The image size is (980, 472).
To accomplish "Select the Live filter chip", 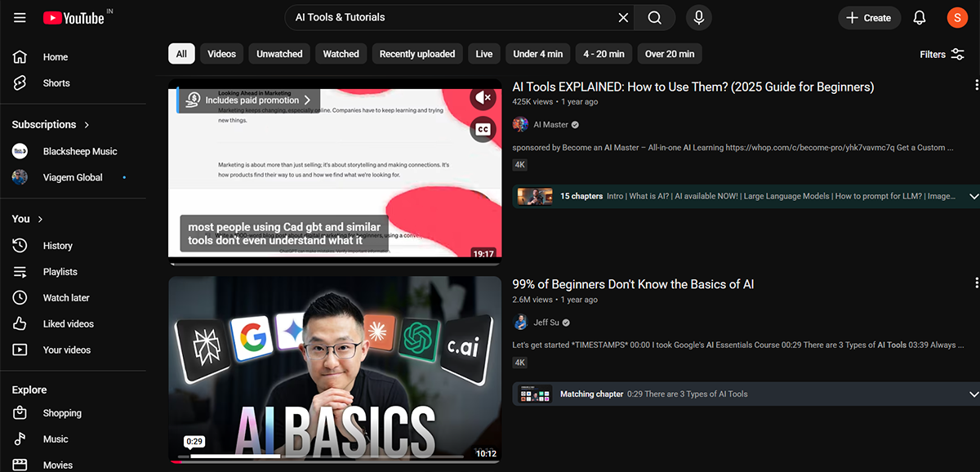I will point(484,54).
